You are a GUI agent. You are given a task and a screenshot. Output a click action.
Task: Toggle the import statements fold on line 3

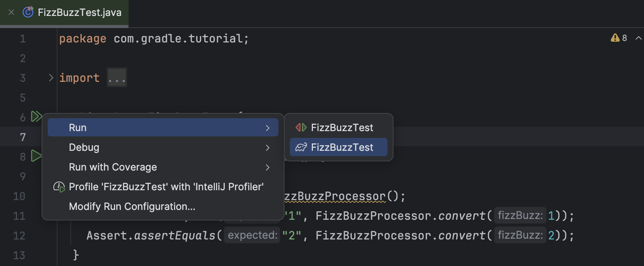click(51, 77)
